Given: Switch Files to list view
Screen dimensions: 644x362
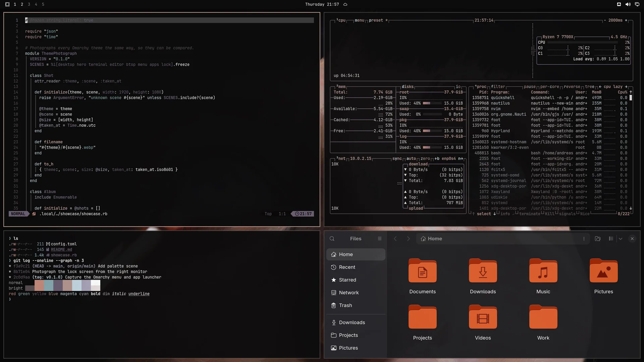Looking at the screenshot, I should pyautogui.click(x=611, y=239).
